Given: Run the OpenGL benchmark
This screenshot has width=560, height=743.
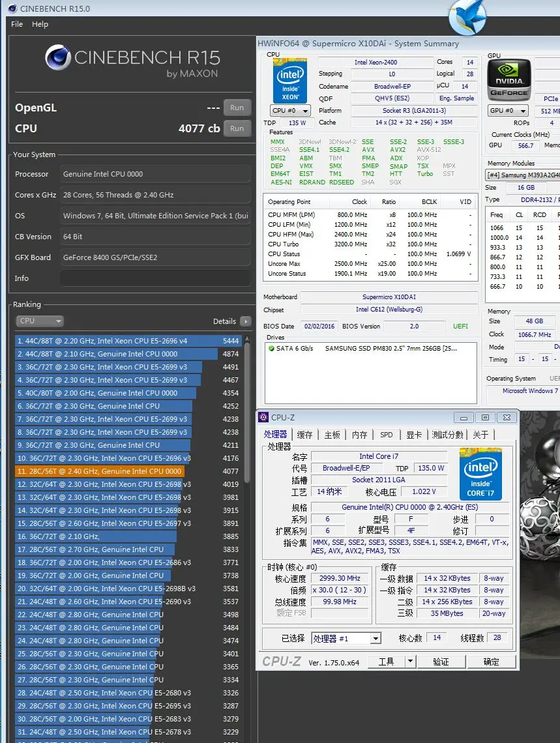Looking at the screenshot, I should [x=237, y=108].
